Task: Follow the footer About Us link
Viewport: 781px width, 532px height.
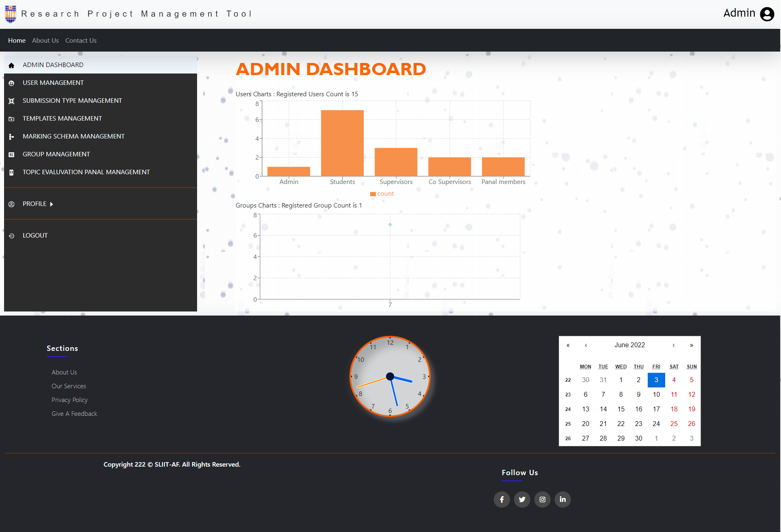Action: (64, 372)
